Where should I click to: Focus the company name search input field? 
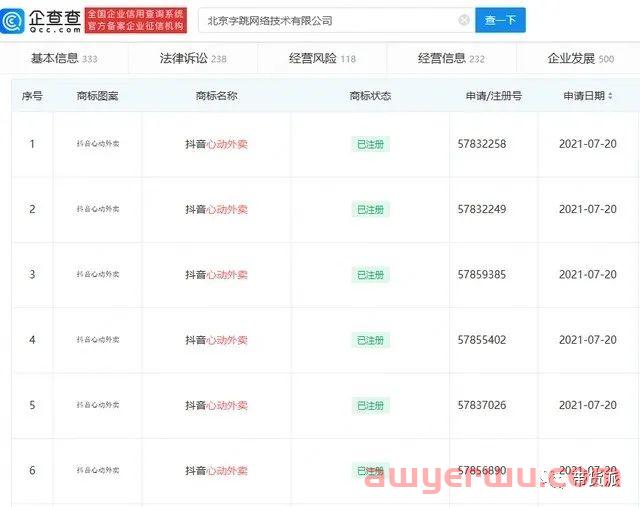pos(337,20)
